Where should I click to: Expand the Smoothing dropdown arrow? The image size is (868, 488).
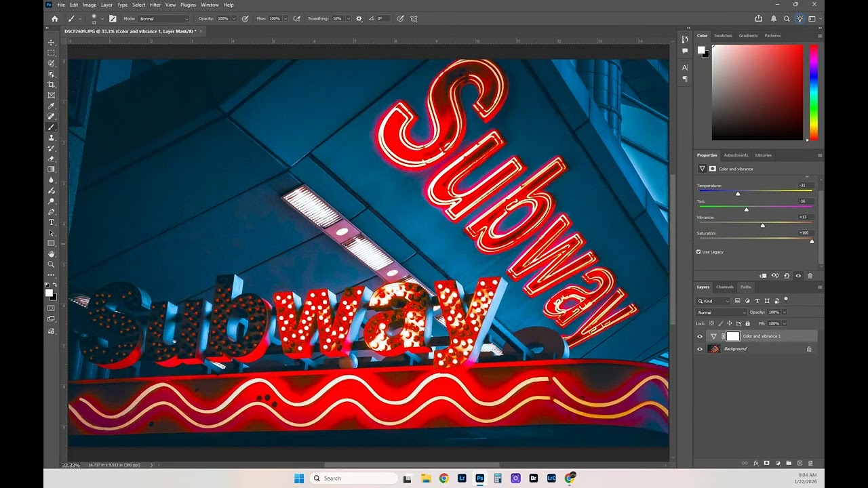(x=348, y=18)
